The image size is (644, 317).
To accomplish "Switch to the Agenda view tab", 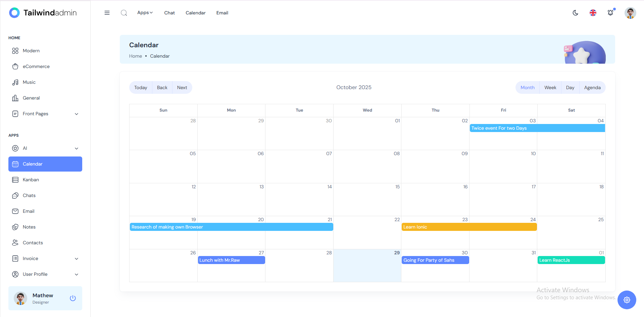I will pos(592,87).
